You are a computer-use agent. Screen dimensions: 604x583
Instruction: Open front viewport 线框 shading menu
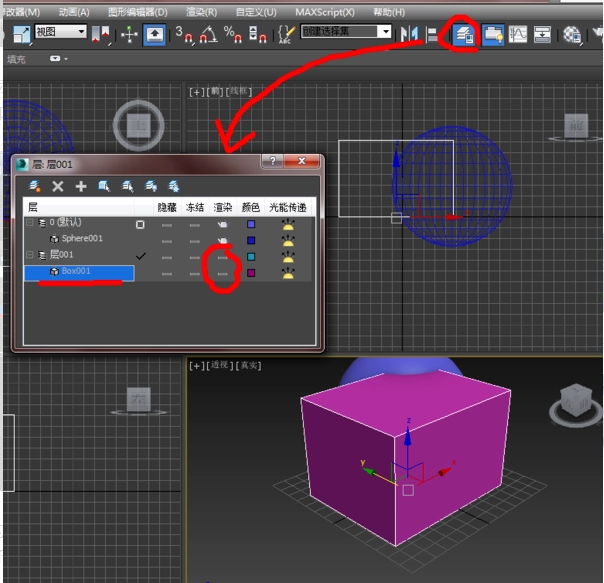(x=239, y=91)
